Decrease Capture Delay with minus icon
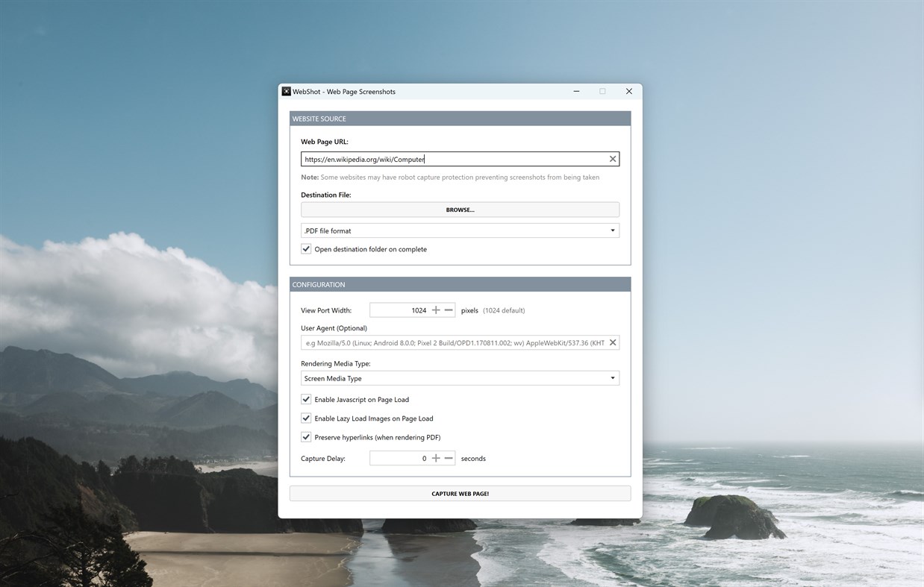 tap(449, 457)
